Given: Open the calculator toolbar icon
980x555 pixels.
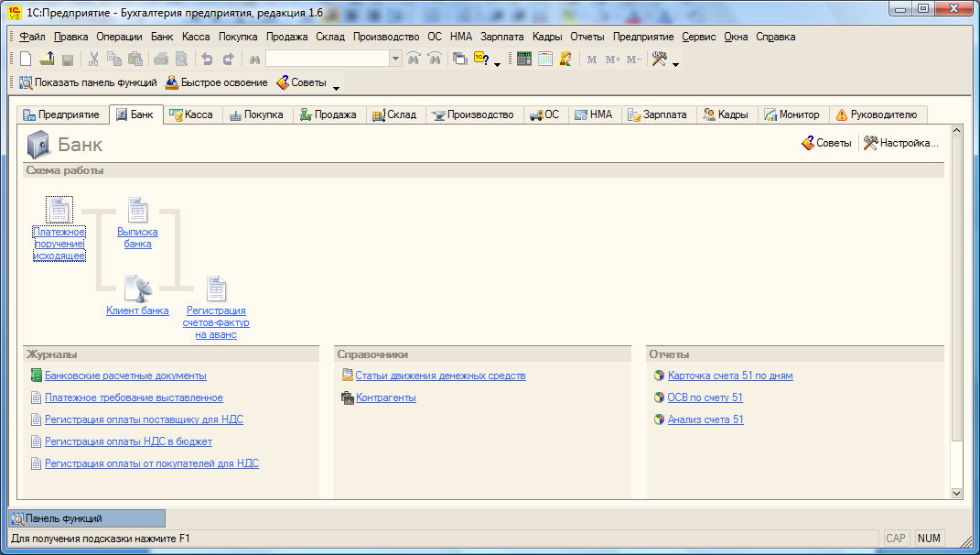Looking at the screenshot, I should pos(523,59).
